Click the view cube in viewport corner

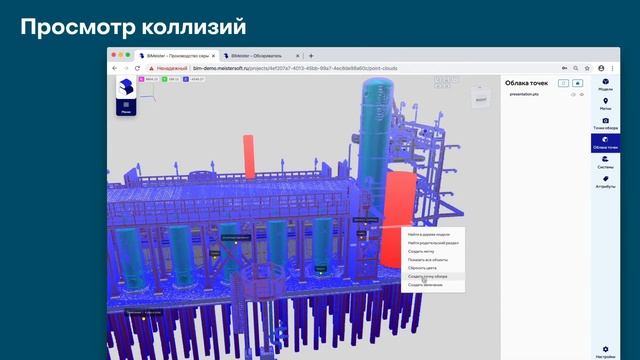481,98
